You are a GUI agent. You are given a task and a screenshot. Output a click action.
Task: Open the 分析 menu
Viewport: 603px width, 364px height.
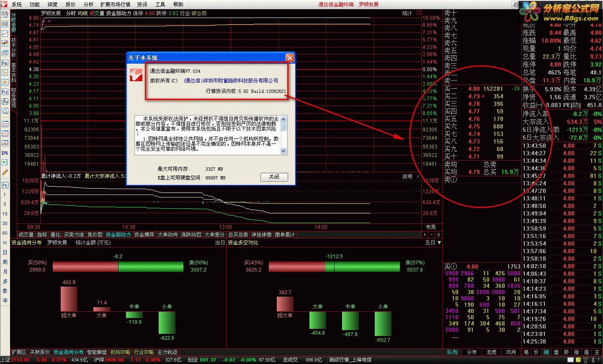pyautogui.click(x=88, y=4)
